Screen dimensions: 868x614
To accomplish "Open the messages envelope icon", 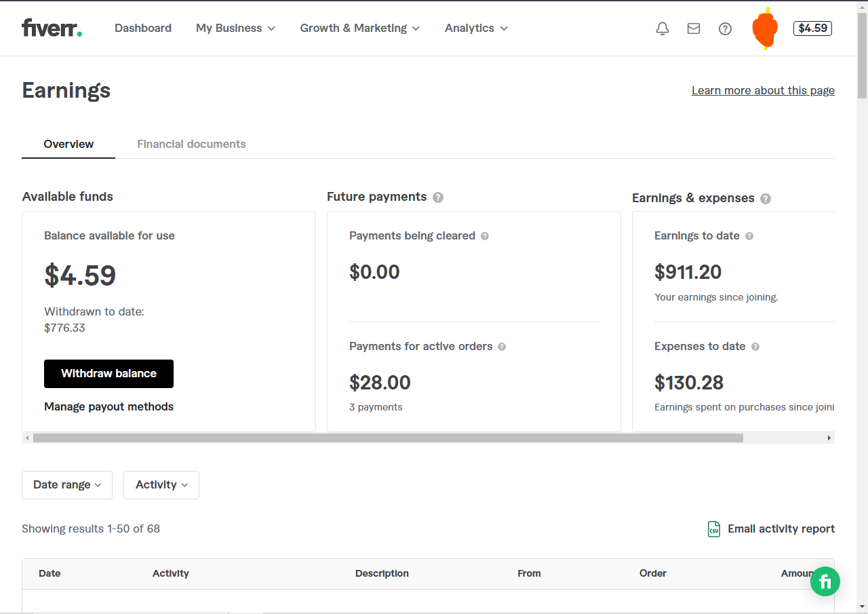I will tap(694, 28).
